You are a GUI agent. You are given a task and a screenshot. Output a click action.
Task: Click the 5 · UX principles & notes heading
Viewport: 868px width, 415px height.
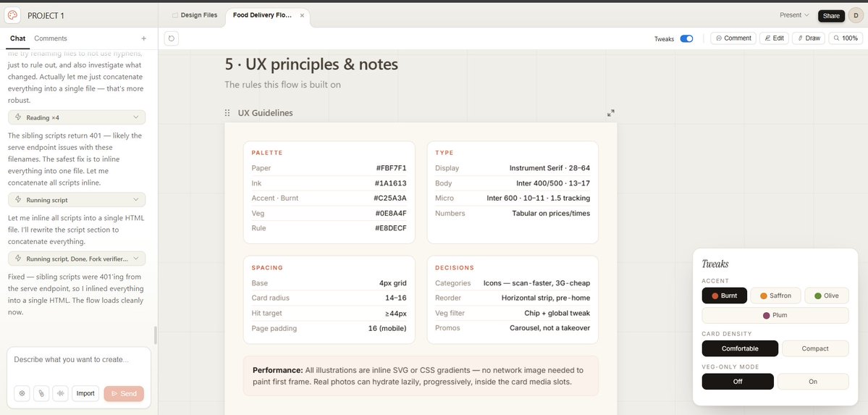coord(312,64)
